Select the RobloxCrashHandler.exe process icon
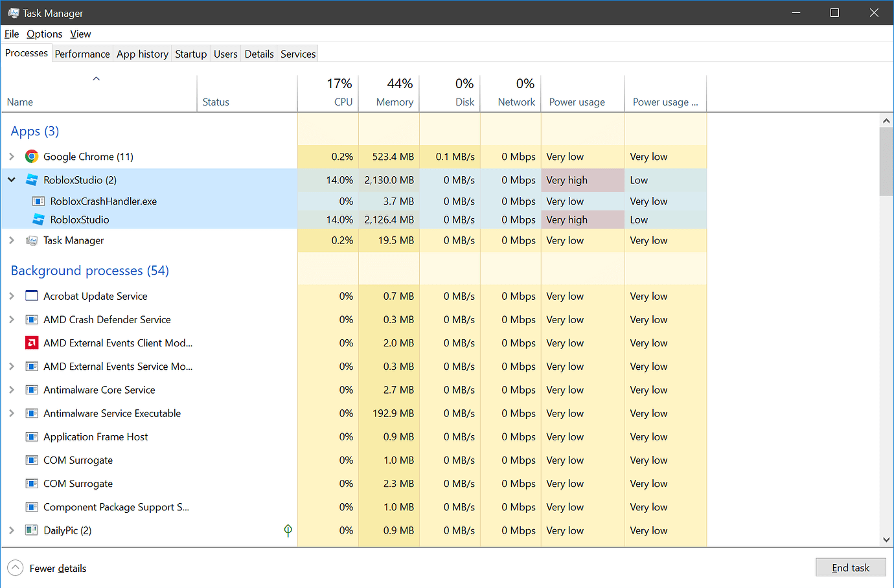 click(38, 201)
